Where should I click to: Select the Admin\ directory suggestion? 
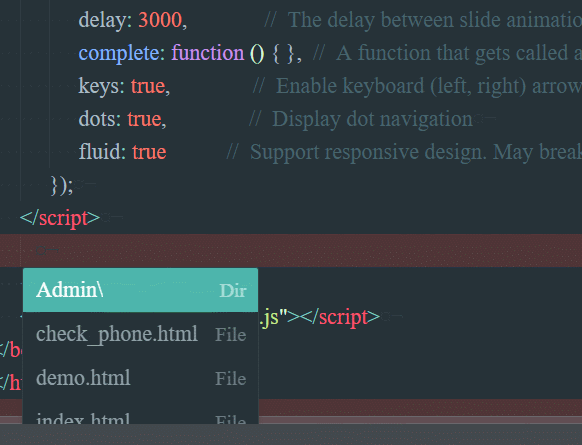pos(140,290)
